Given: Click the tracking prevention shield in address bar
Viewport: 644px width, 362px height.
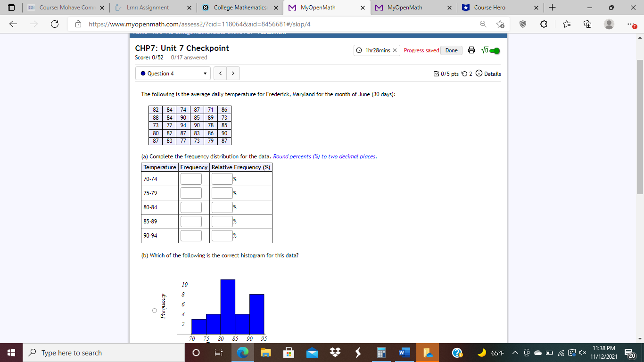Looking at the screenshot, I should [522, 24].
